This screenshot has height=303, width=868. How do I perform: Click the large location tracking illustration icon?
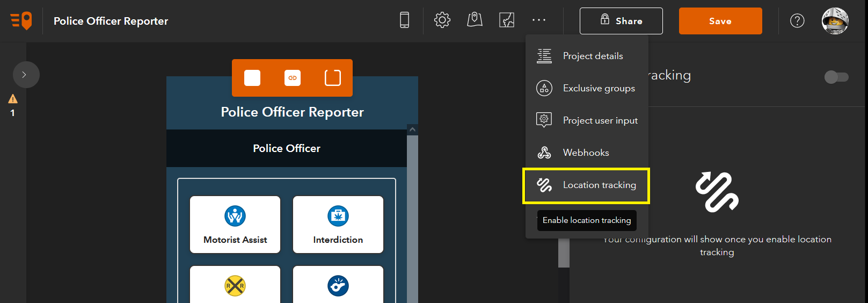(x=717, y=192)
